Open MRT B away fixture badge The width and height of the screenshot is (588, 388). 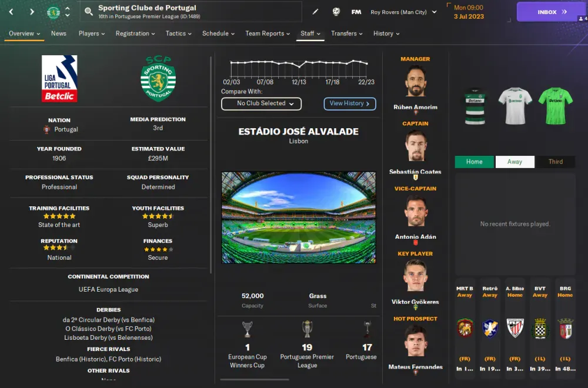(465, 329)
